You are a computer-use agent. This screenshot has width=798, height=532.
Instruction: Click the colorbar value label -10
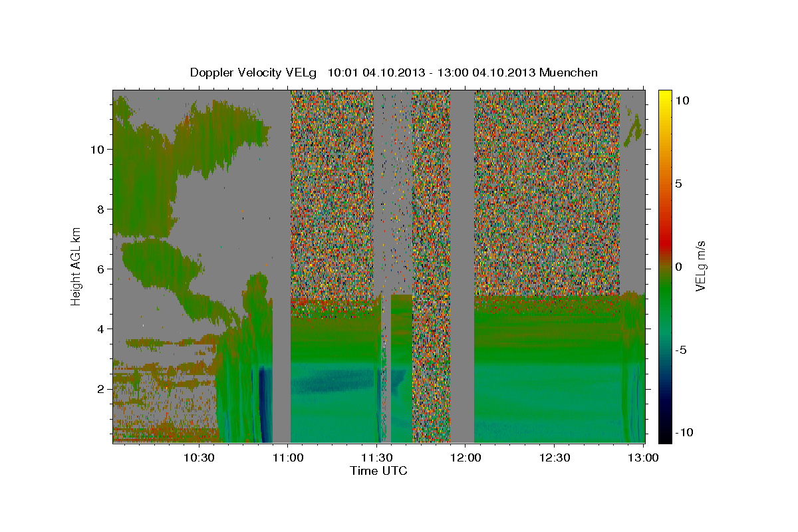pos(685,433)
